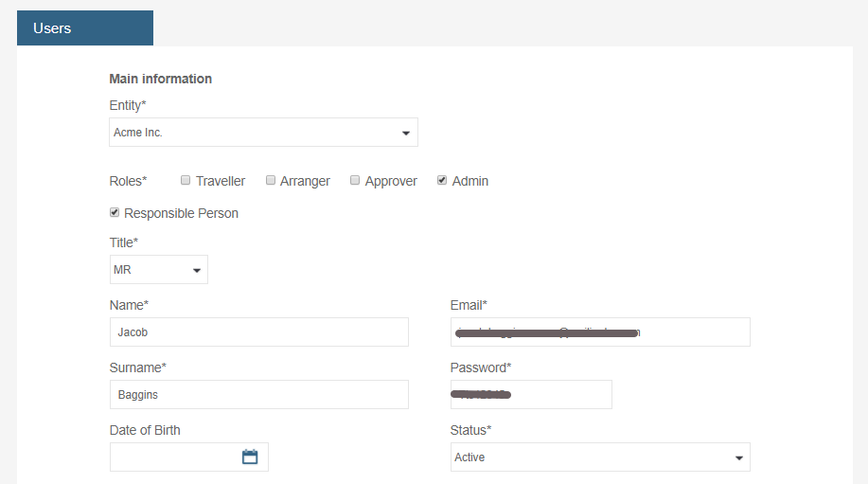Click the Title dropdown arrow
This screenshot has height=484, width=868.
tap(197, 271)
